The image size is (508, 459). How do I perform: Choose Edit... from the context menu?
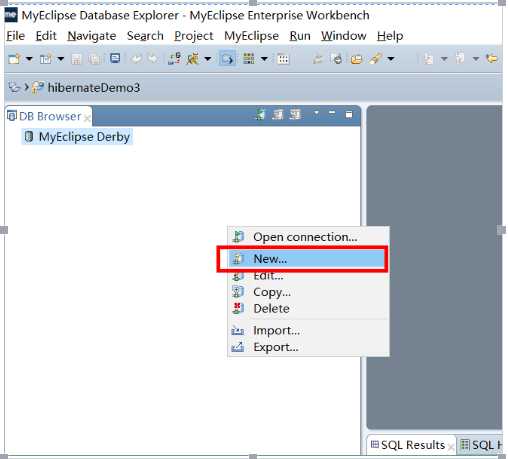[309, 276]
